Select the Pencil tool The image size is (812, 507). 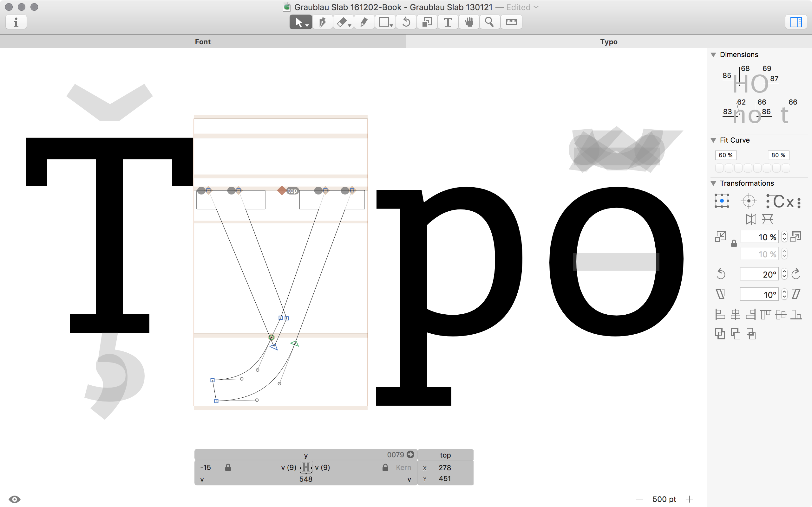pyautogui.click(x=364, y=22)
